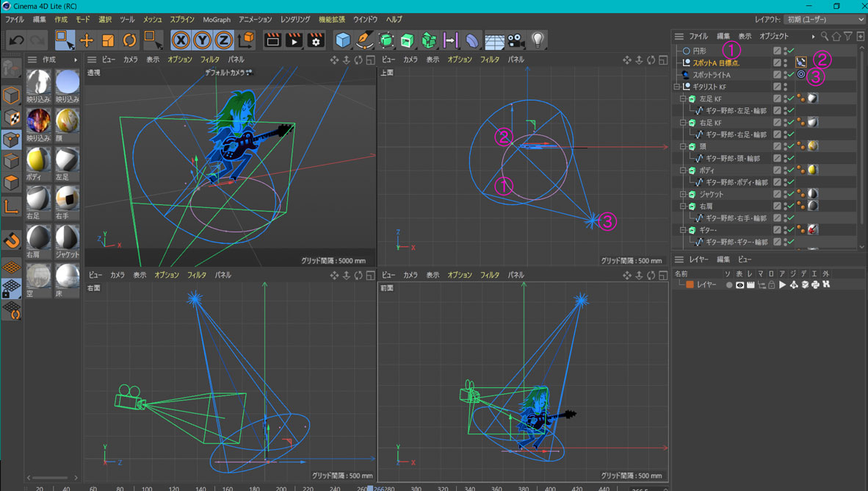
Task: Open the レイアウト dropdown
Action: (x=825, y=19)
